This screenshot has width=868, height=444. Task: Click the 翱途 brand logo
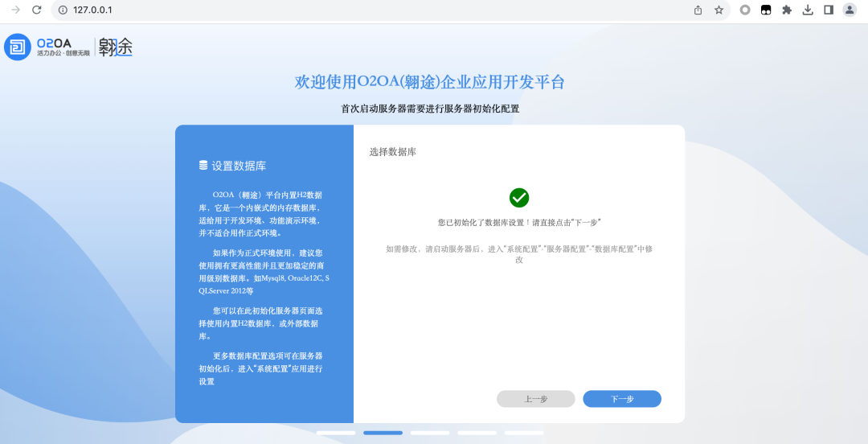coord(116,47)
